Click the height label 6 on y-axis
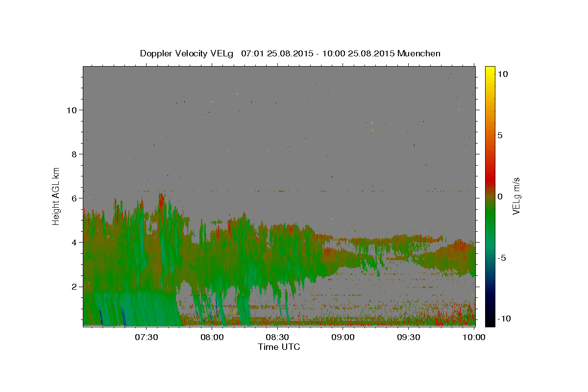588x392 pixels. tap(74, 198)
